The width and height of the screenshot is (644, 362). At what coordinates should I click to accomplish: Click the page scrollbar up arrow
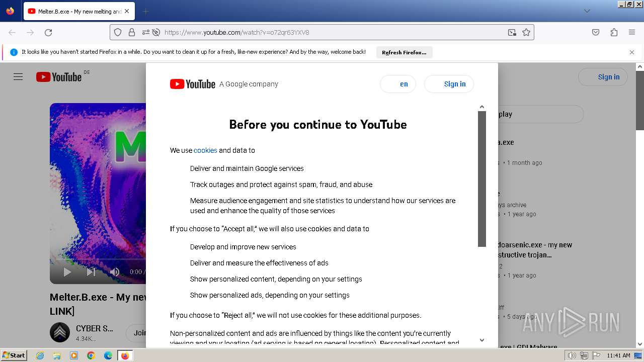640,67
